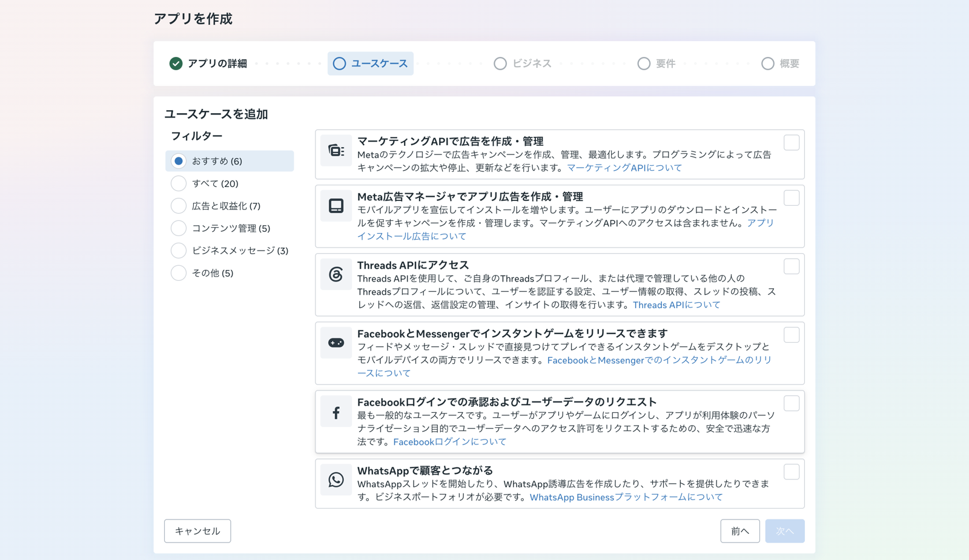Click the マーケティングAPIで広告を作成・管理 title
This screenshot has height=560, width=969.
(451, 141)
